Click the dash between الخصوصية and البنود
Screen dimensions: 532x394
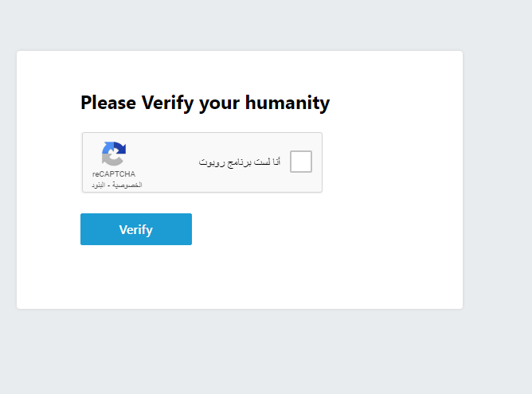point(109,185)
